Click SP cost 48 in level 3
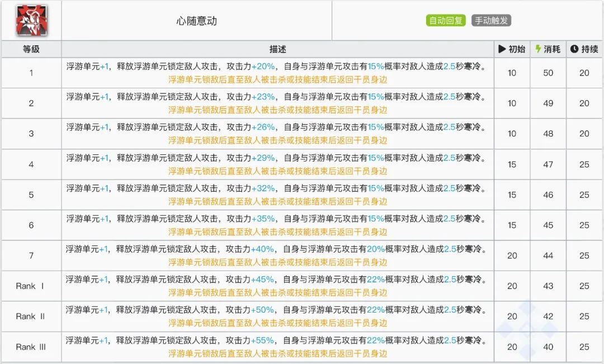The width and height of the screenshot is (604, 364). (x=548, y=134)
